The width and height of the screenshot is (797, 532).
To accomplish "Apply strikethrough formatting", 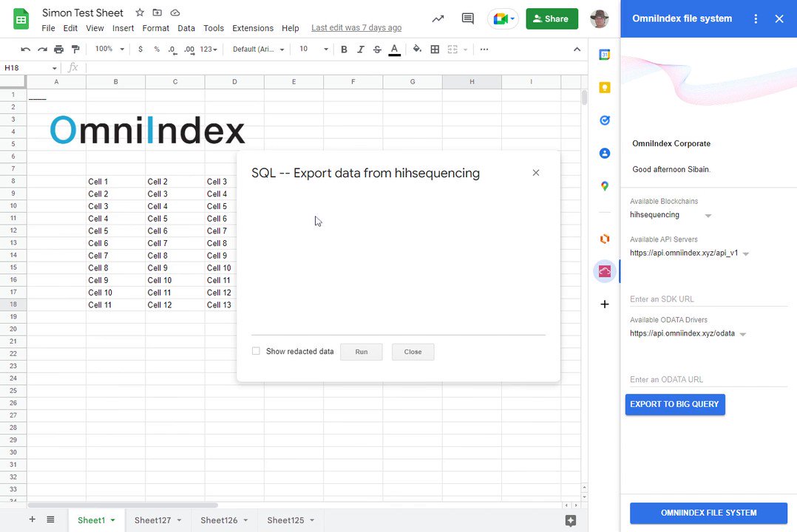I will pos(377,49).
